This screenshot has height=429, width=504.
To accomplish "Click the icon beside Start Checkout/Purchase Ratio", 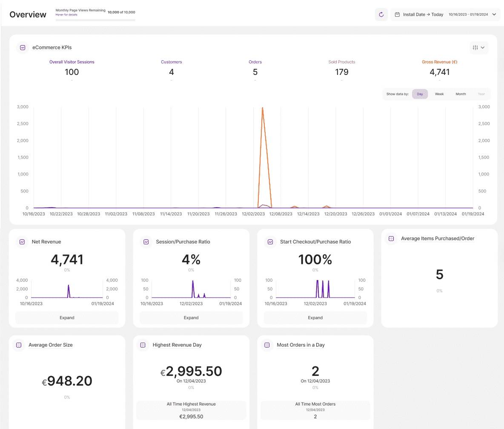I will click(x=270, y=242).
